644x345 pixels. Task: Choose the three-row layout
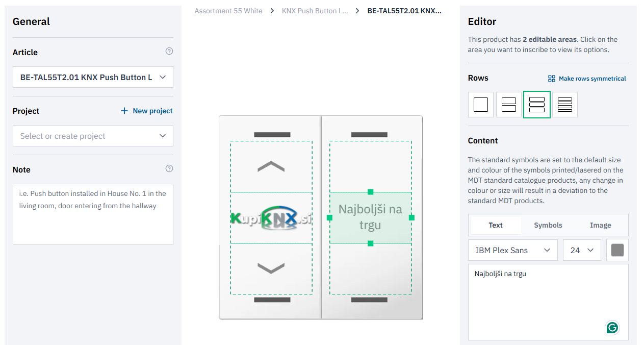pyautogui.click(x=537, y=105)
